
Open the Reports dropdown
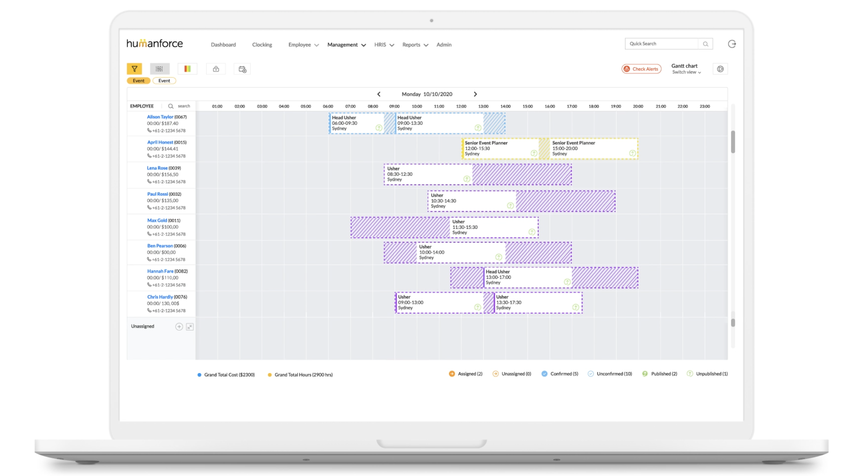pos(411,44)
